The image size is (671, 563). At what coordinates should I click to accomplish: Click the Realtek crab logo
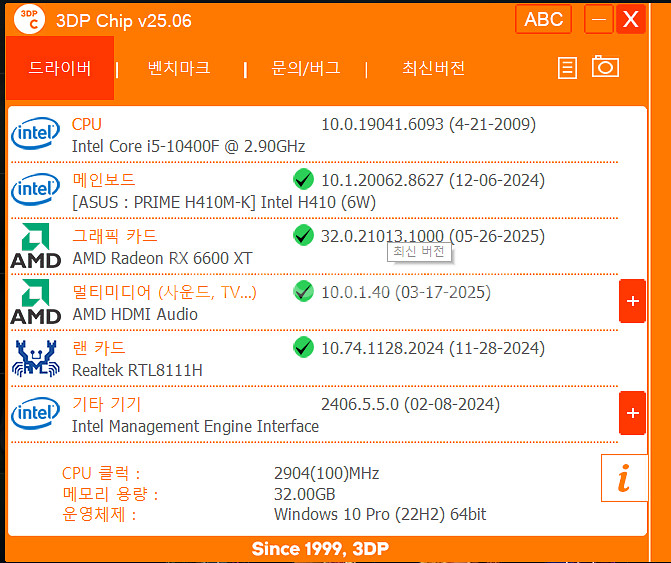coord(36,359)
